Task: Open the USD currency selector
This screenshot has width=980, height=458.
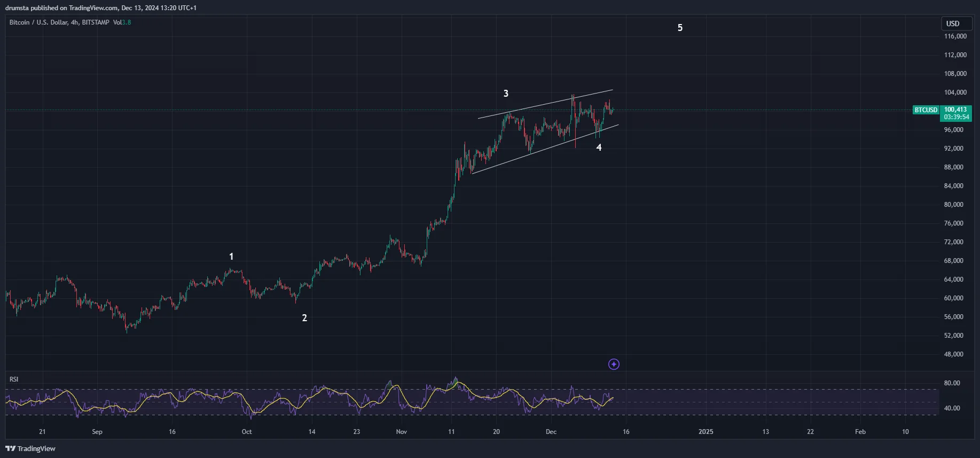Action: (x=957, y=24)
